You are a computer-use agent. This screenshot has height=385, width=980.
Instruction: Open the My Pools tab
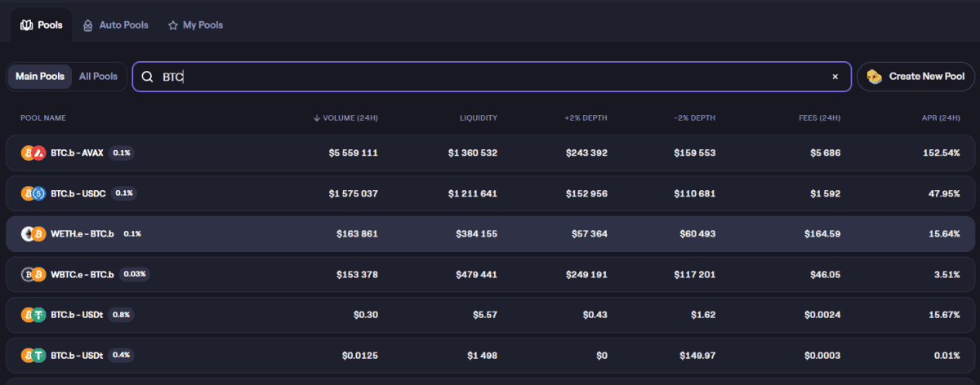[195, 25]
